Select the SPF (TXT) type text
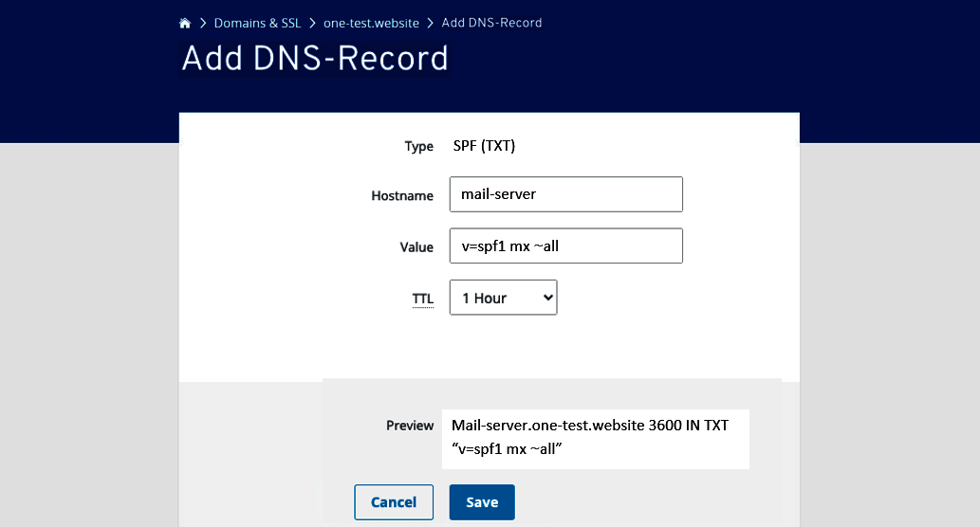This screenshot has height=527, width=980. pyautogui.click(x=484, y=146)
